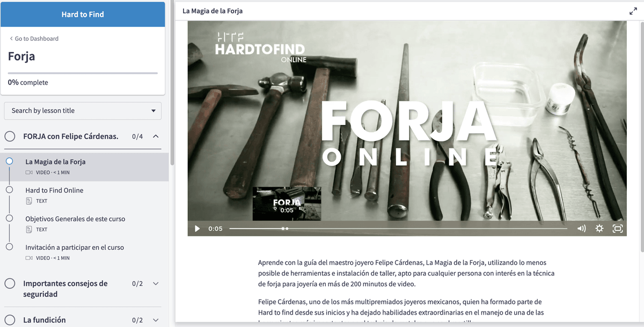Click the 0% complete text
This screenshot has width=644, height=327.
pos(28,83)
